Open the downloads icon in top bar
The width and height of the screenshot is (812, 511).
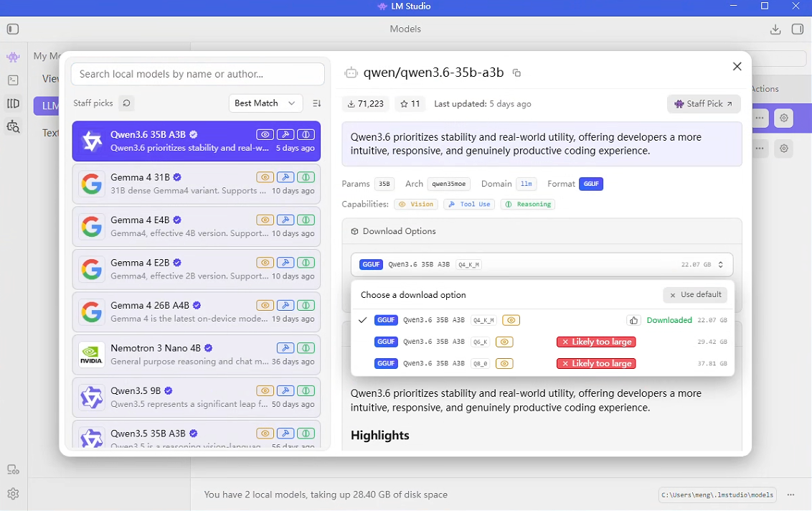[x=775, y=29]
